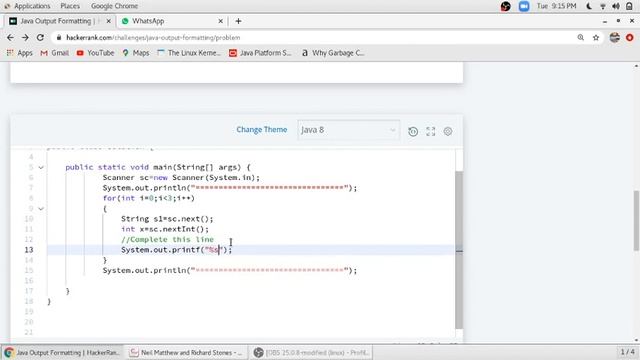Open Gmail bookmark
The image size is (640, 360).
(54, 53)
